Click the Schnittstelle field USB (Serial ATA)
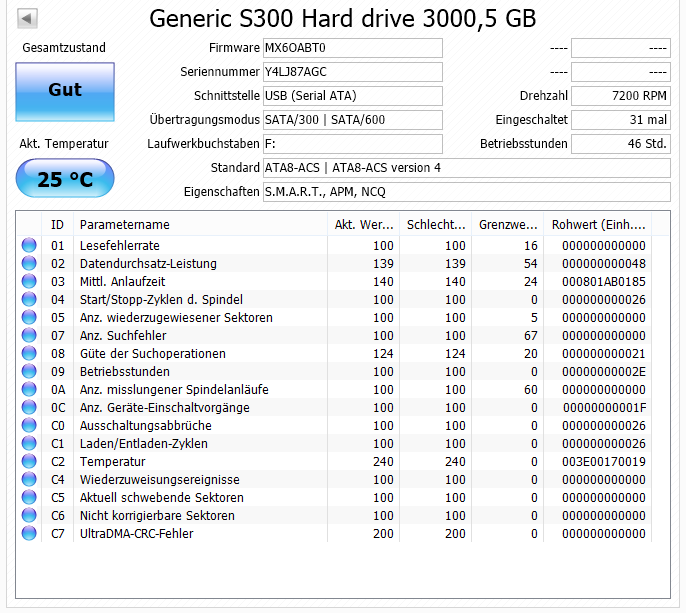Image resolution: width=686 pixels, height=613 pixels. 353,96
